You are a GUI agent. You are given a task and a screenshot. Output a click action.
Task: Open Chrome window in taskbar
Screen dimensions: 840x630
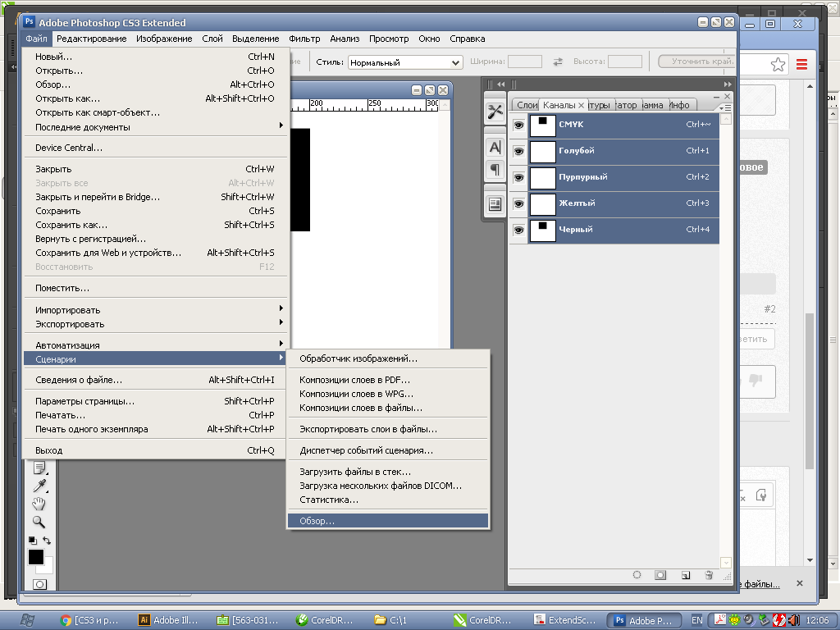89,620
